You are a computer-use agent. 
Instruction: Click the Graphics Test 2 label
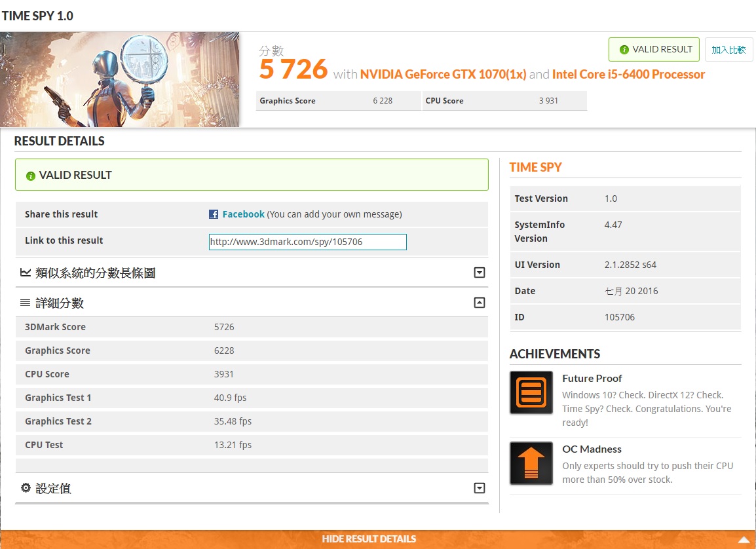coord(58,421)
